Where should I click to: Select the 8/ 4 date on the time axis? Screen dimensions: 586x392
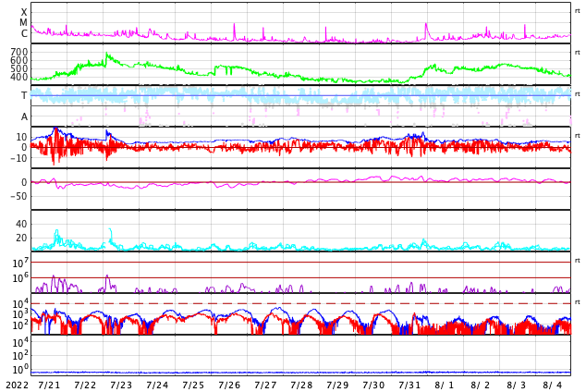[x=552, y=385]
